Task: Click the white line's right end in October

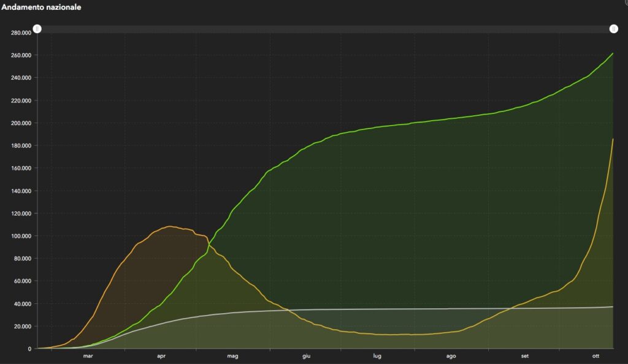Action: click(613, 306)
